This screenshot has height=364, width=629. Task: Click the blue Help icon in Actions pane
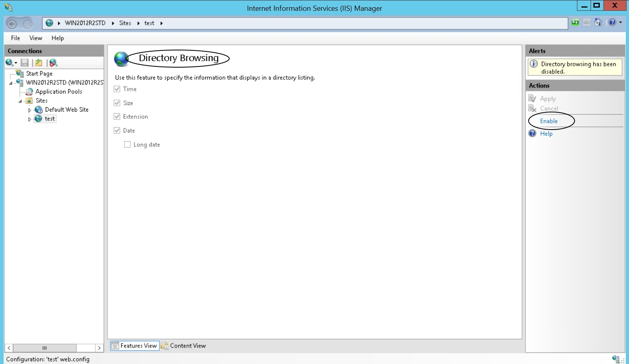(532, 133)
